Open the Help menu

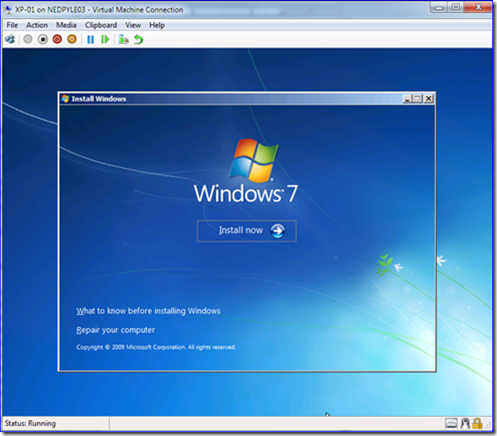[x=157, y=25]
